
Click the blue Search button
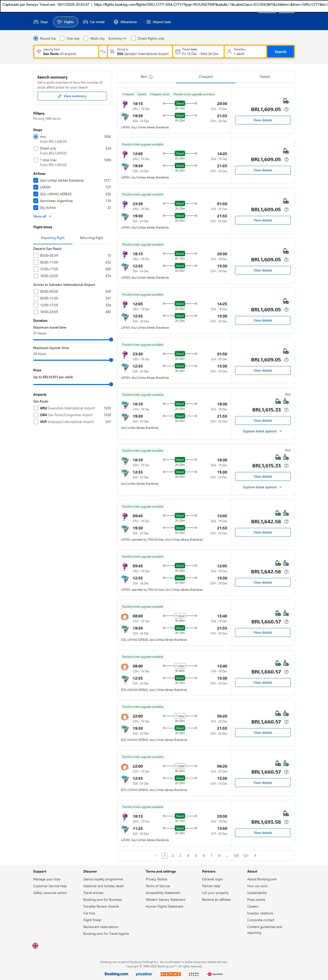click(x=280, y=52)
